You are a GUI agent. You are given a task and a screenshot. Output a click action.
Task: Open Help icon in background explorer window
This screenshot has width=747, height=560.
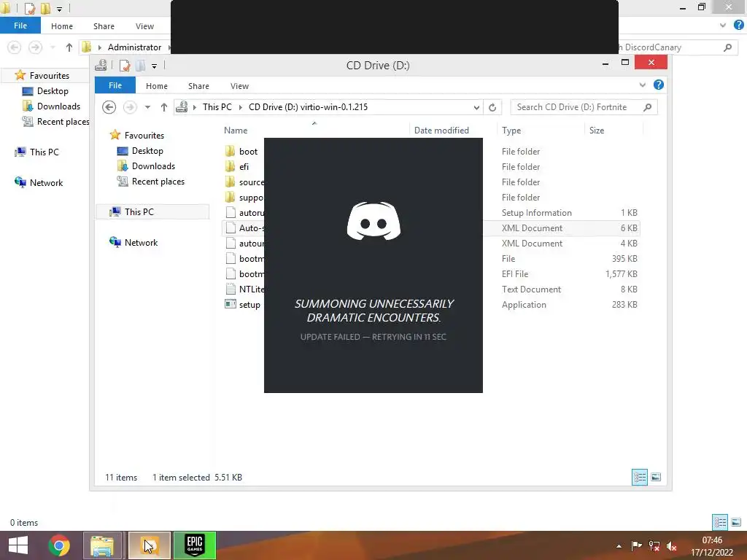[x=739, y=26]
